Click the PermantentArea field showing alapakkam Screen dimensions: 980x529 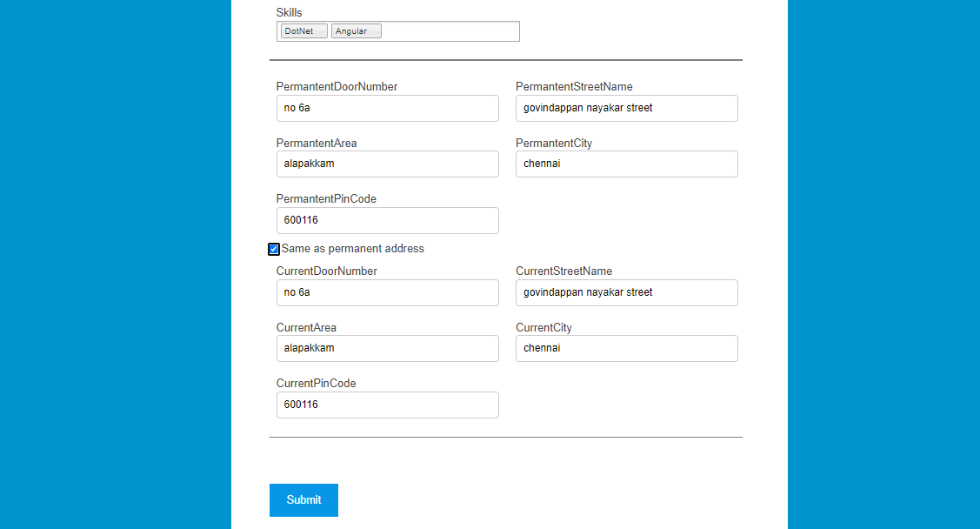click(x=387, y=164)
